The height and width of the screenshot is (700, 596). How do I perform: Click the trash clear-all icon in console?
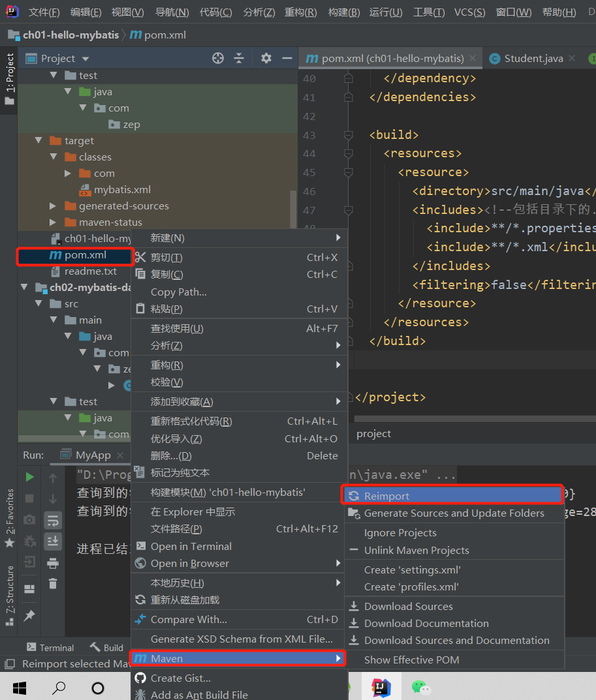[53, 583]
